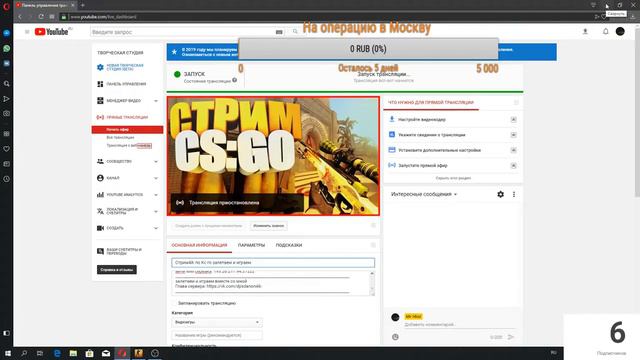Click the chat comment input field
Image resolution: width=640 pixels, height=360 pixels.
(459, 325)
